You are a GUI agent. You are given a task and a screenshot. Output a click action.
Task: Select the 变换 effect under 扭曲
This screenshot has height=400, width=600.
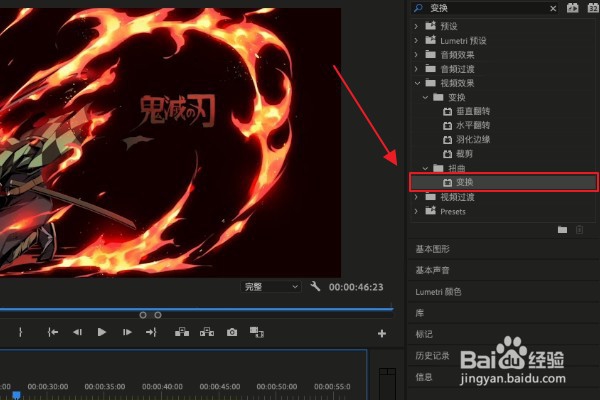pyautogui.click(x=503, y=183)
